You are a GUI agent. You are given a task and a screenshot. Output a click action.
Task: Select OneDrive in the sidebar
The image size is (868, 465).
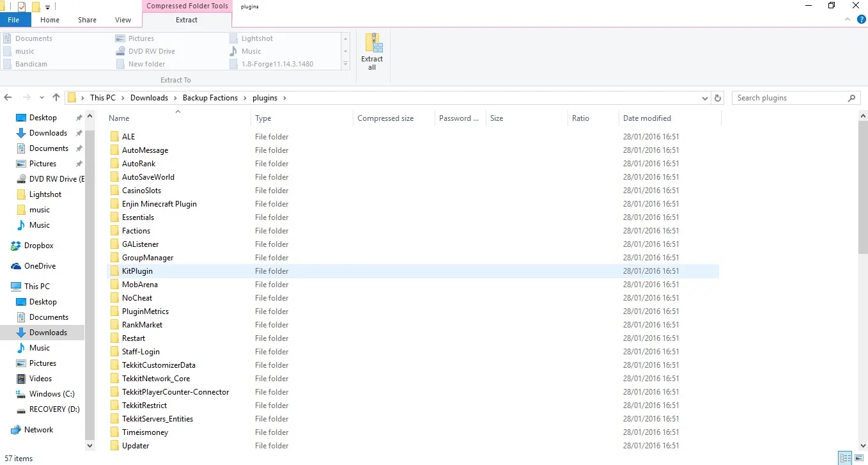point(40,266)
